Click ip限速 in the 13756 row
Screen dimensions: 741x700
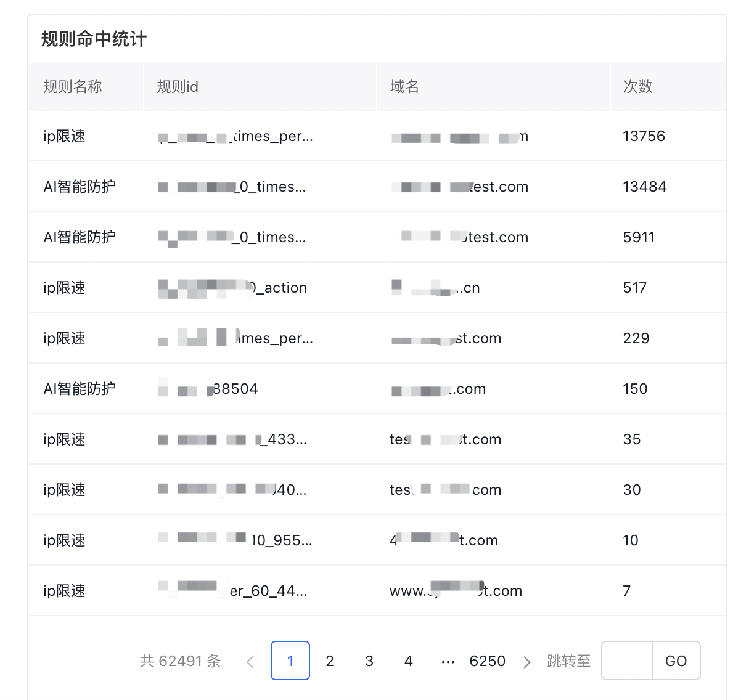(64, 136)
